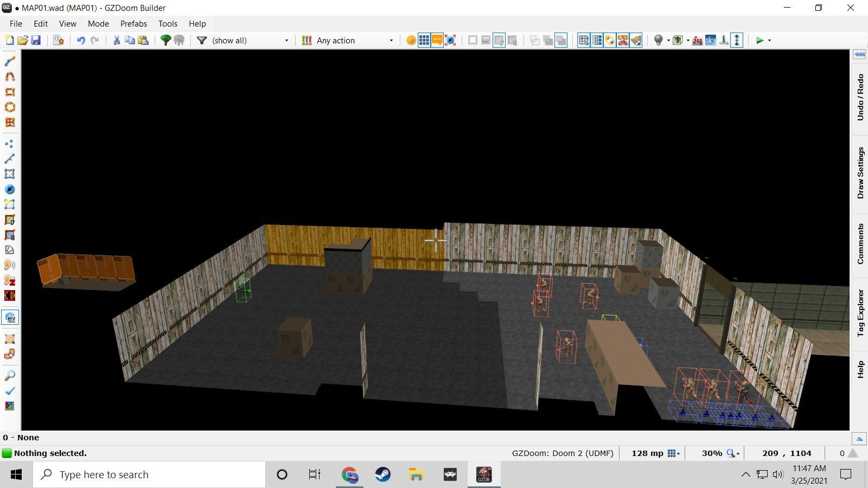This screenshot has width=868, height=488.
Task: Select the Draw Curve tool in left sidebar
Action: pyautogui.click(x=10, y=76)
